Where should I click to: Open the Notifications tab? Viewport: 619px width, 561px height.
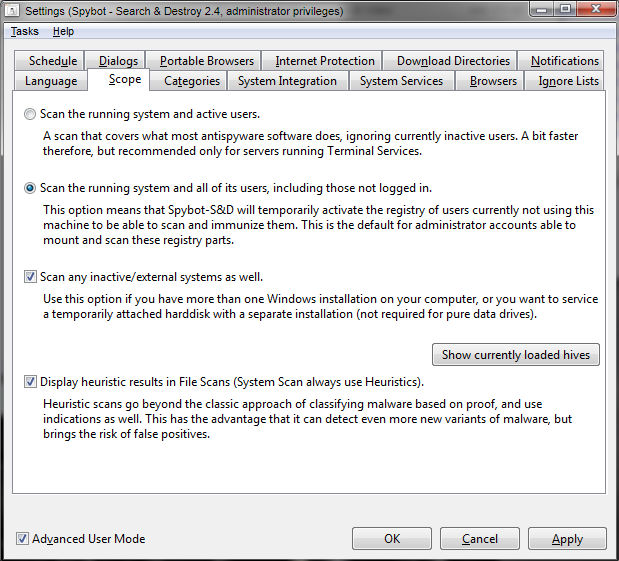pos(561,61)
